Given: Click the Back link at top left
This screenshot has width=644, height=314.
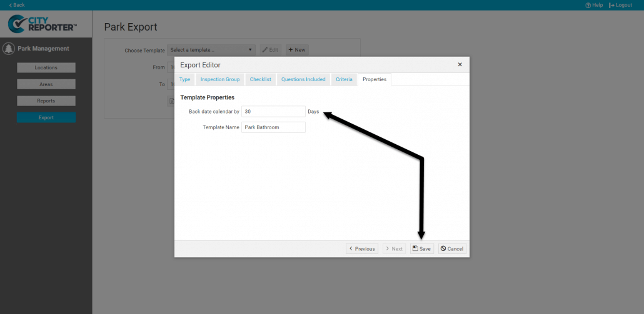Looking at the screenshot, I should (x=17, y=5).
